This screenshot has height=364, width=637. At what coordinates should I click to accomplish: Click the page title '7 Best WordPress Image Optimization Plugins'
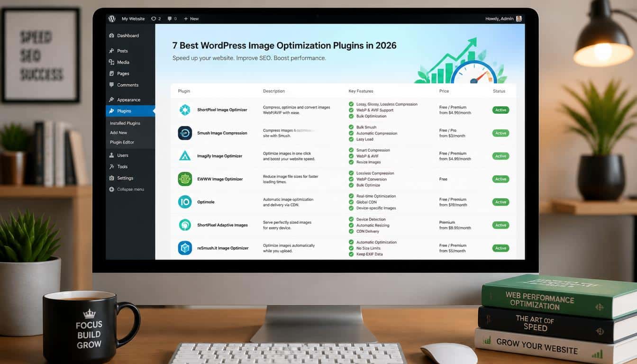point(284,46)
